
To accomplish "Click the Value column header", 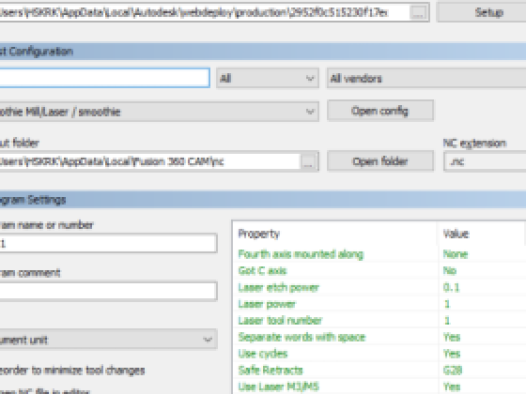I will pyautogui.click(x=456, y=234).
